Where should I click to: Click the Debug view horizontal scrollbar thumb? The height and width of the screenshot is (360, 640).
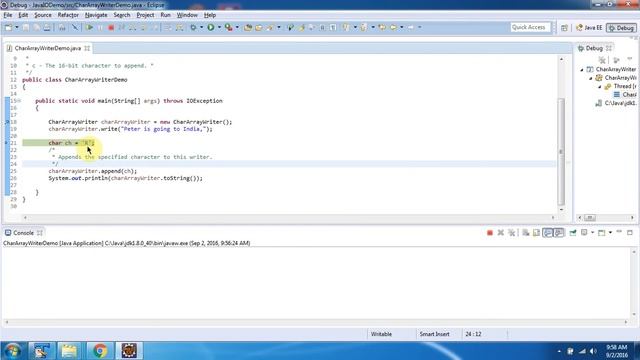click(x=589, y=218)
